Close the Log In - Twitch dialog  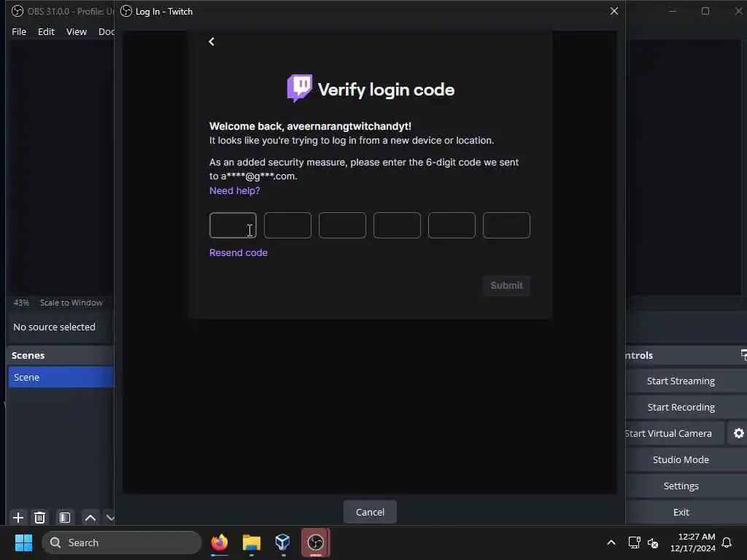614,11
